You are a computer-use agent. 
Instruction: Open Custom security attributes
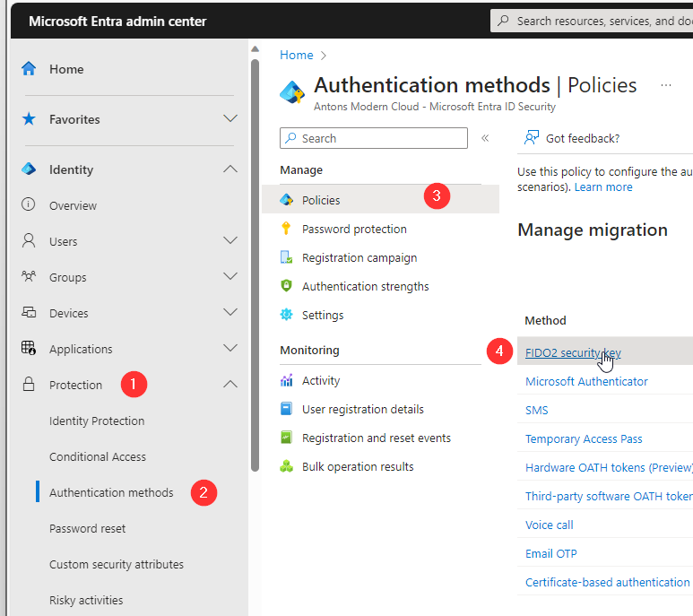click(117, 564)
